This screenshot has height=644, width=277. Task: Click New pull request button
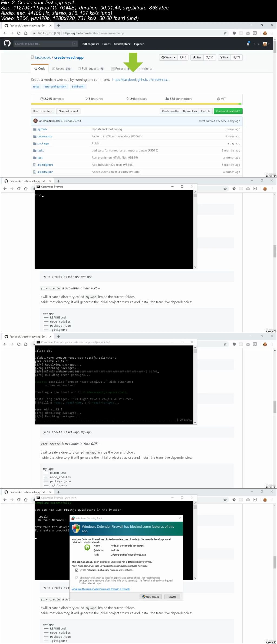pyautogui.click(x=68, y=111)
